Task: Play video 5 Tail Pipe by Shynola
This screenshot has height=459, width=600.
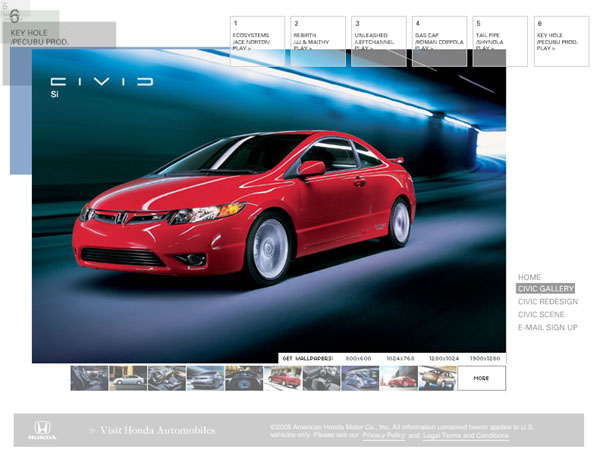Action: coord(500,41)
